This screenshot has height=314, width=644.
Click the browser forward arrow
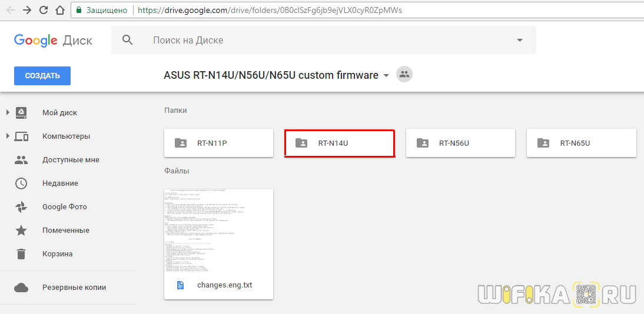click(27, 10)
